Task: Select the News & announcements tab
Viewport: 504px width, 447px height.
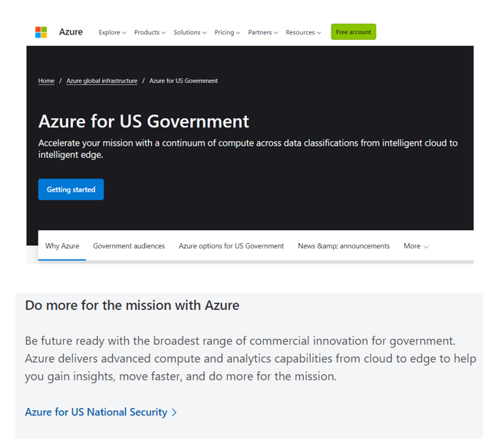Action: coord(344,246)
